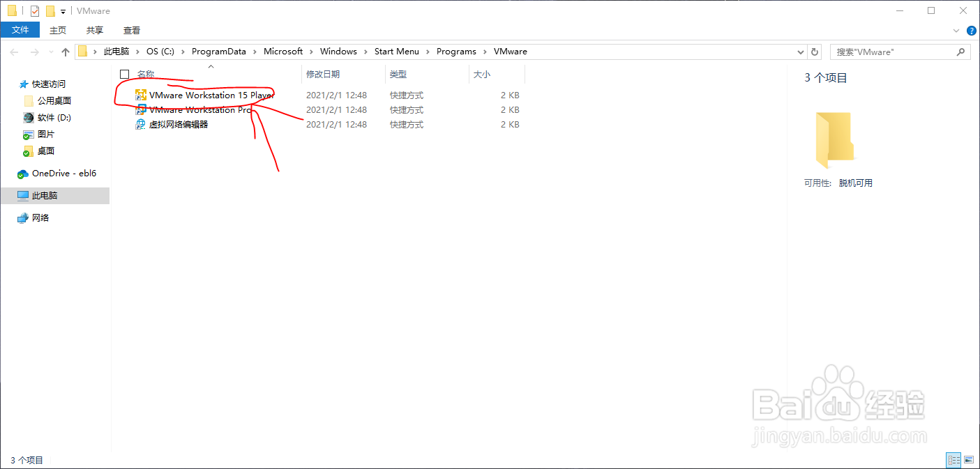Viewport: 980px width, 469px height.
Task: Expand the chevron after ProgramData in path
Action: pyautogui.click(x=255, y=52)
